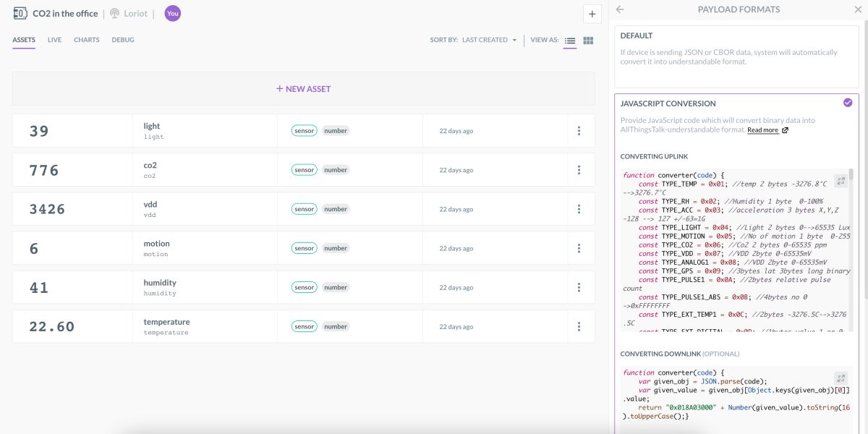Expand the downlink code editor fullscreen
This screenshot has width=868, height=434.
(840, 378)
